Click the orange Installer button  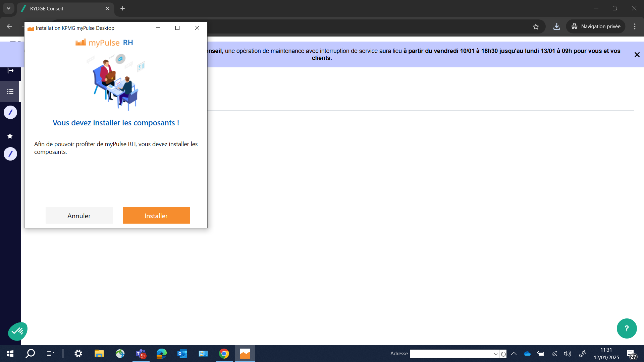[156, 216]
